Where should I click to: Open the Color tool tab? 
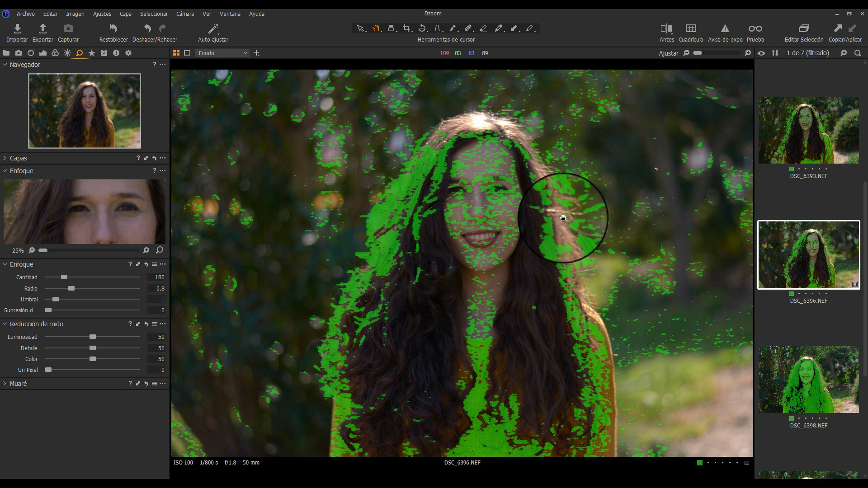coord(55,53)
